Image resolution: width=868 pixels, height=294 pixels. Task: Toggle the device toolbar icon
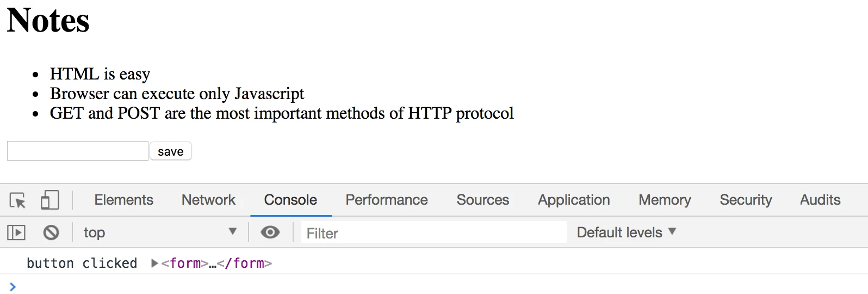pyautogui.click(x=50, y=200)
